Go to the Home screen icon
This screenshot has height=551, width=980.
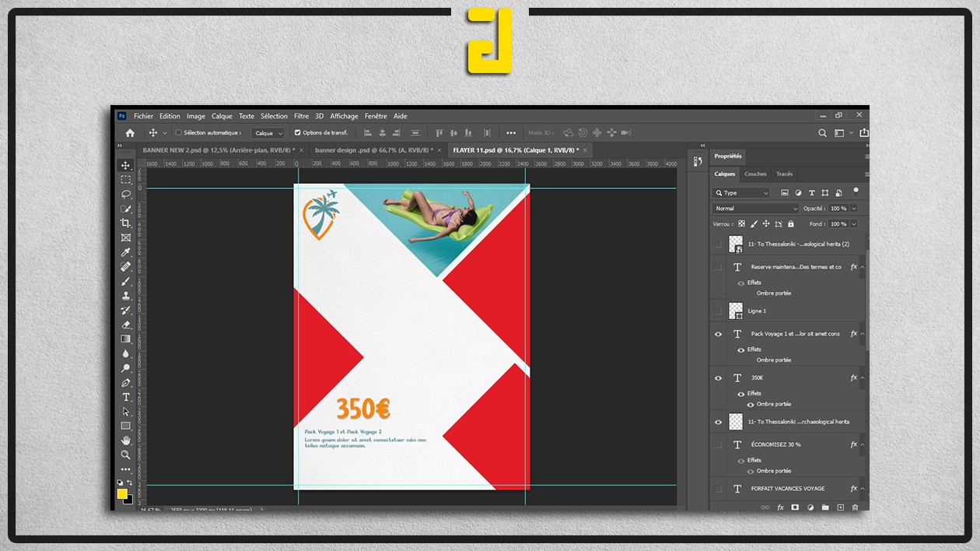(x=130, y=133)
